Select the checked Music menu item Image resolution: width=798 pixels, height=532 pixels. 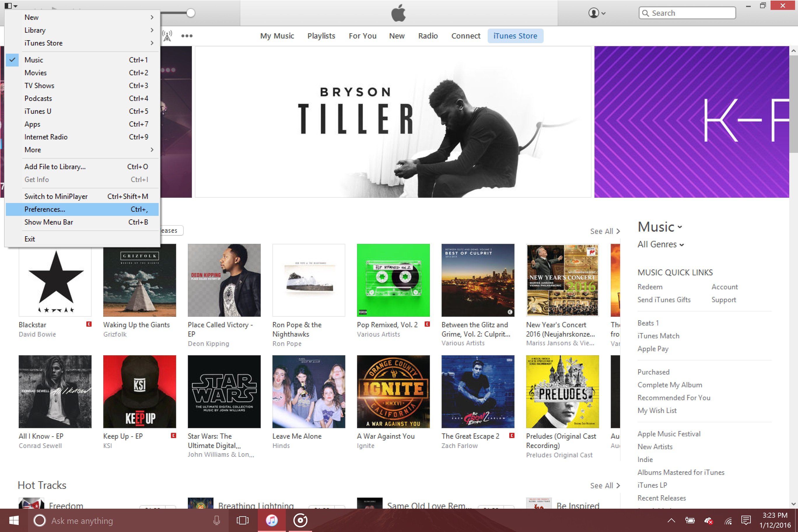point(82,60)
